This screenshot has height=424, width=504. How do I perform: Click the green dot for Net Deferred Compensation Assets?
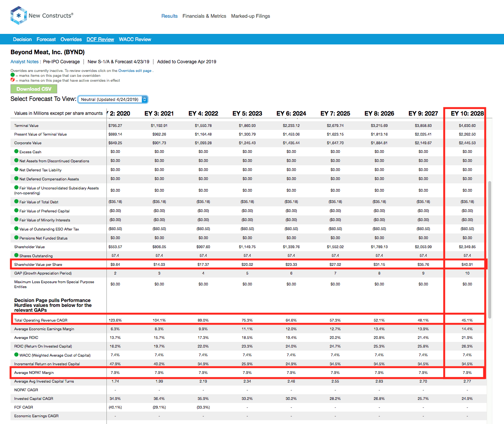coord(16,178)
